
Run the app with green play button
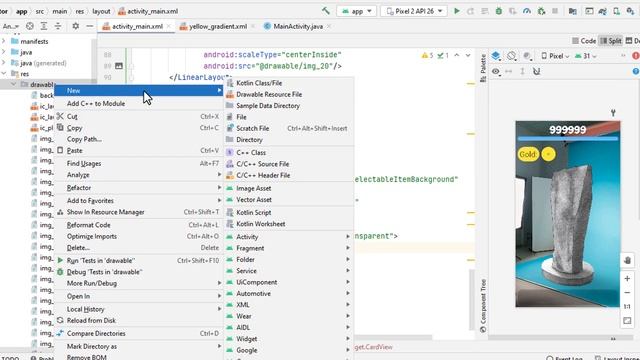tap(457, 11)
